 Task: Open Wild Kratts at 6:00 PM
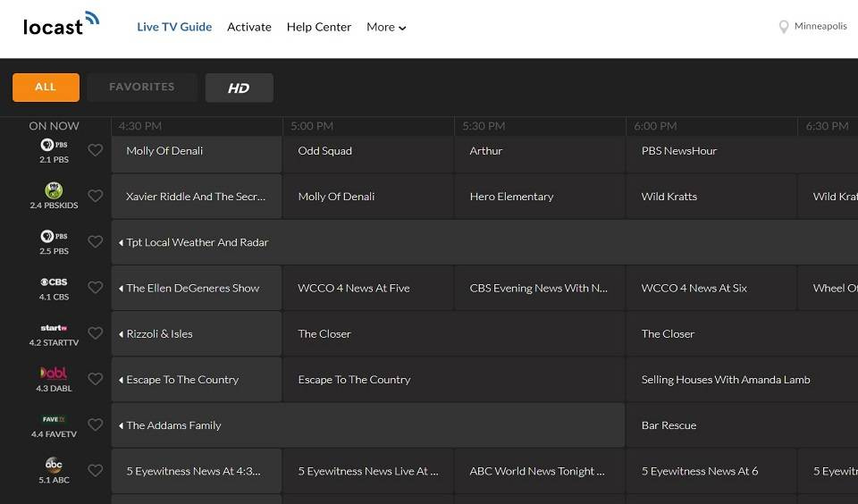712,197
